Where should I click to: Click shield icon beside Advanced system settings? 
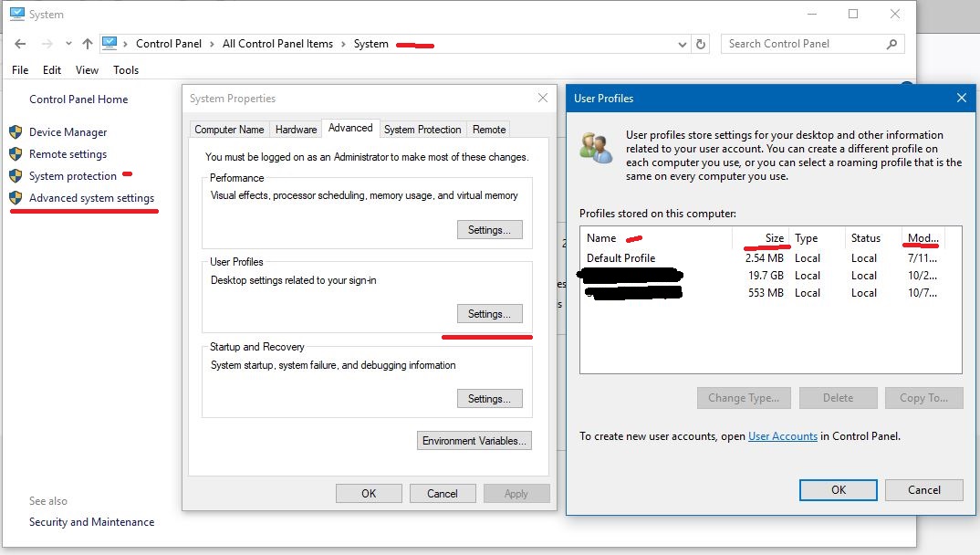tap(16, 197)
